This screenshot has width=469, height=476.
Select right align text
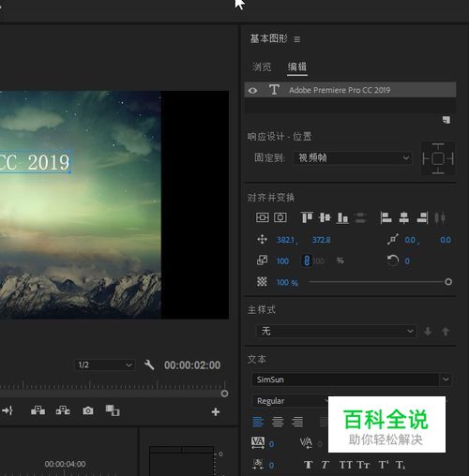[297, 422]
